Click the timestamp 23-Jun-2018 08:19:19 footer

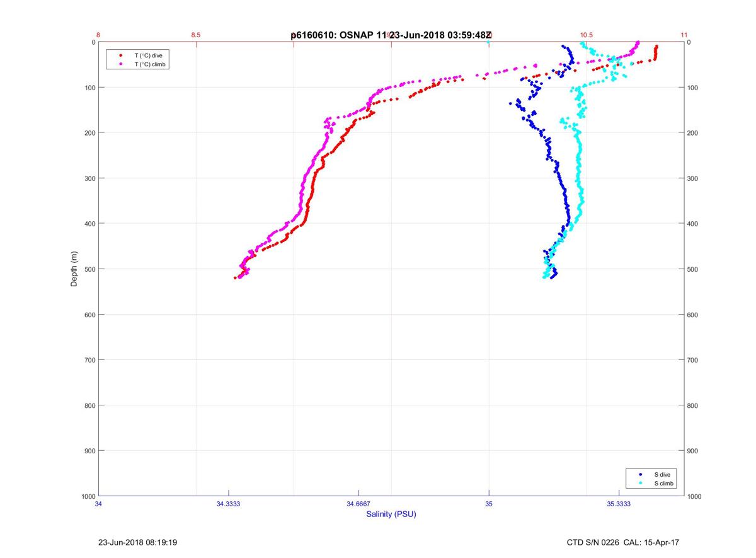tap(137, 542)
